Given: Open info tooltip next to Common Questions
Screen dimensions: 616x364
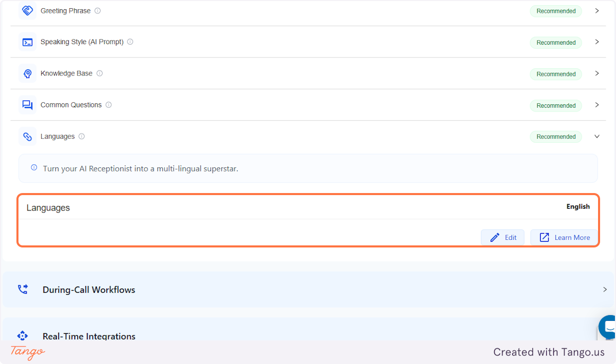Looking at the screenshot, I should 109,105.
